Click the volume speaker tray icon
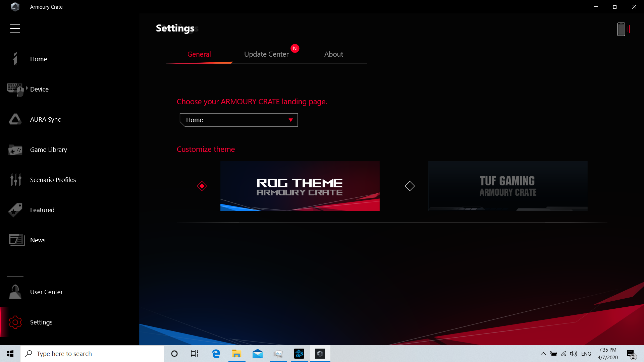Screen dimensions: 644x362 pyautogui.click(x=574, y=354)
